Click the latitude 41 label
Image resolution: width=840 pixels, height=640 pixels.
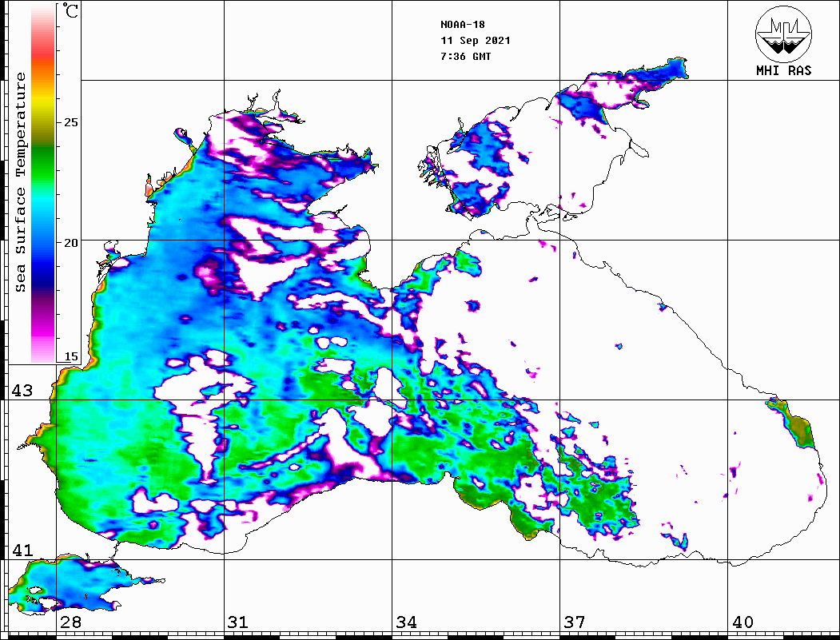(x=22, y=551)
